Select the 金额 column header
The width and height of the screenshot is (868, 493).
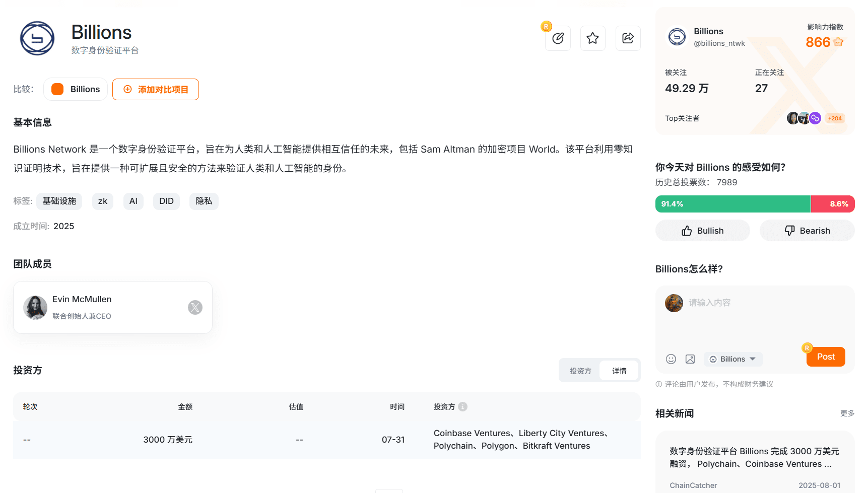coord(185,406)
